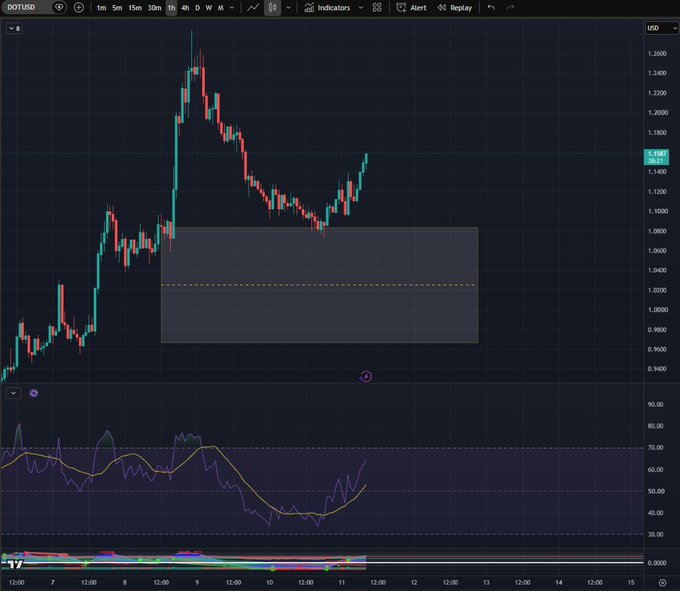Switch to the 5m timeframe
Image resolution: width=680 pixels, height=591 pixels.
pyautogui.click(x=117, y=8)
